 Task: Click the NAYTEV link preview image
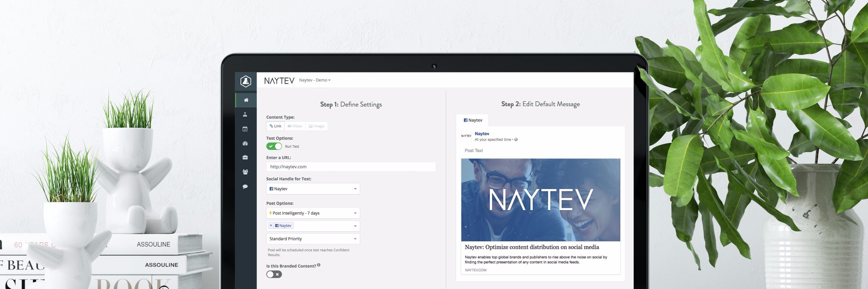pyautogui.click(x=540, y=200)
